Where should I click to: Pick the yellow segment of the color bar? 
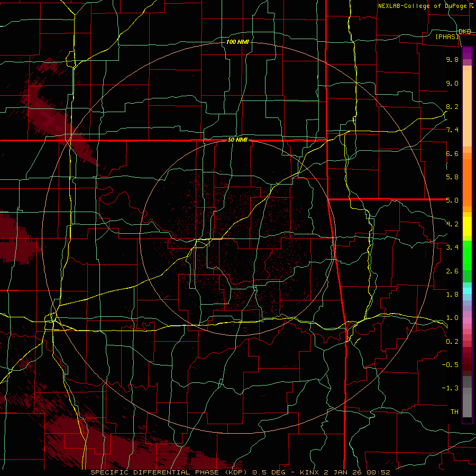(x=467, y=226)
